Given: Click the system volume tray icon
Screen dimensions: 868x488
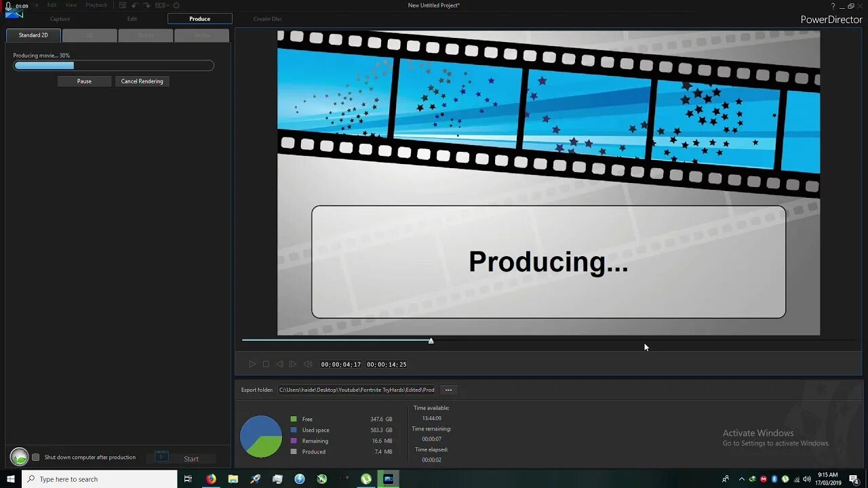Looking at the screenshot, I should click(807, 479).
